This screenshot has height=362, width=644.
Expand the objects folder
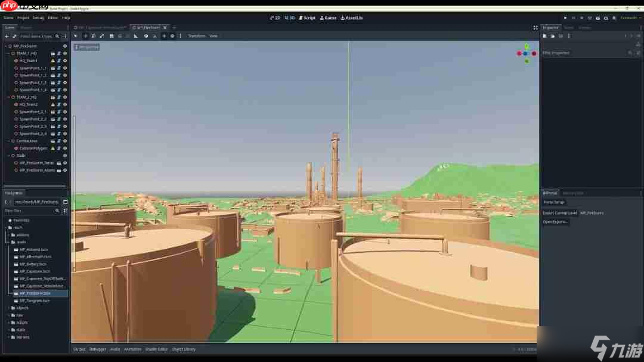point(8,308)
